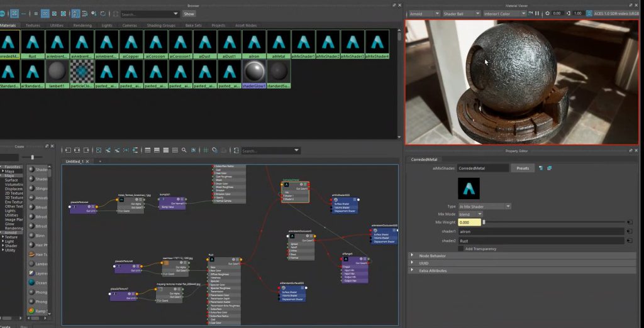Open the Ai Mix Shader type dropdown
This screenshot has height=328, width=644.
484,207
